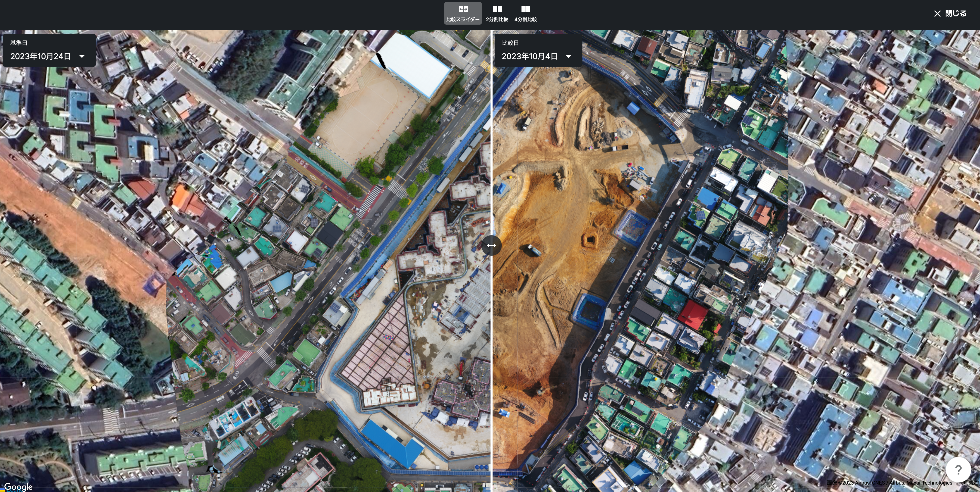This screenshot has height=492, width=980.
Task: Expand the 基準日 dropdown arrow
Action: [x=82, y=57]
